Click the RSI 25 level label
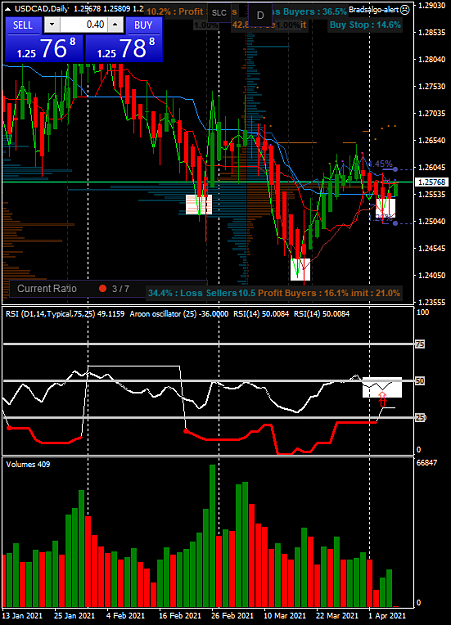 [x=420, y=417]
